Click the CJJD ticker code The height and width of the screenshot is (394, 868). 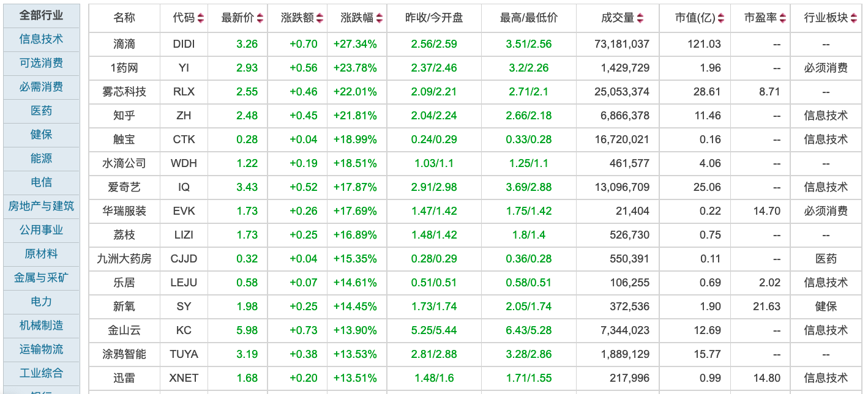184,259
